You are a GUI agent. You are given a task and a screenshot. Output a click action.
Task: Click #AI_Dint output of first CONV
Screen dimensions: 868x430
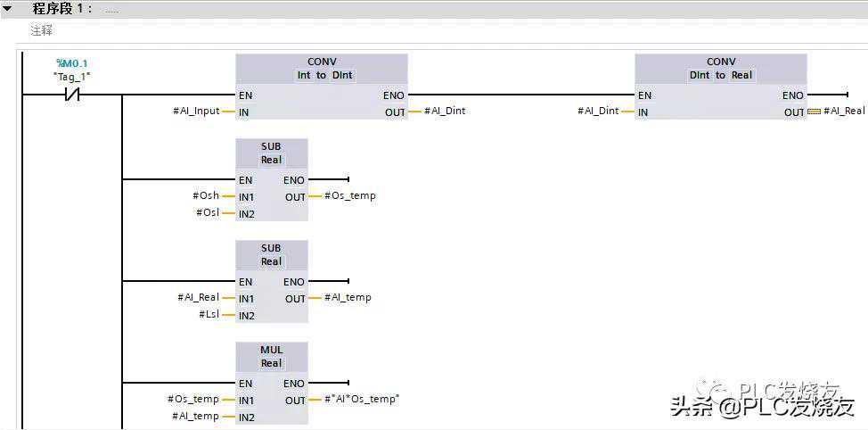[444, 112]
